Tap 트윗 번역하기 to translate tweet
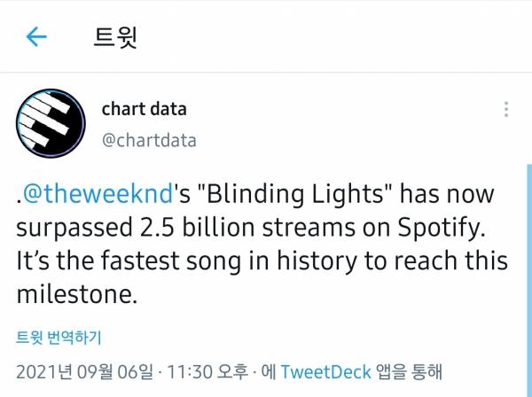Viewport: 532px width, 397px height. pos(59,338)
